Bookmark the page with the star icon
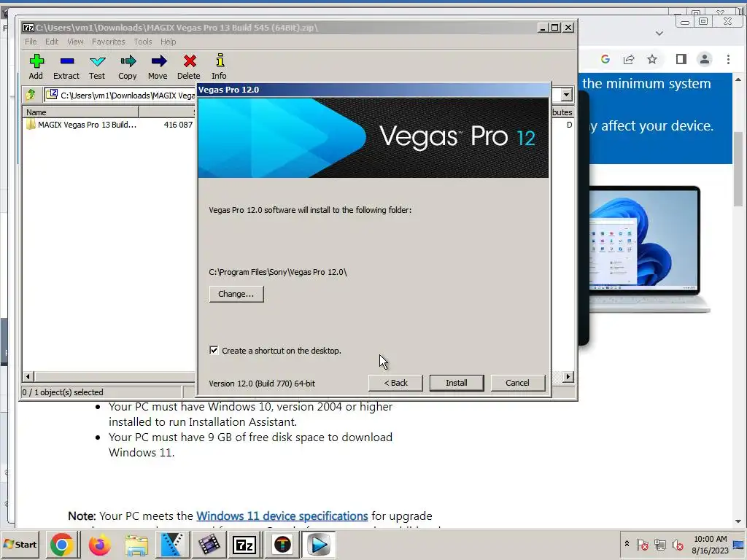 (652, 59)
